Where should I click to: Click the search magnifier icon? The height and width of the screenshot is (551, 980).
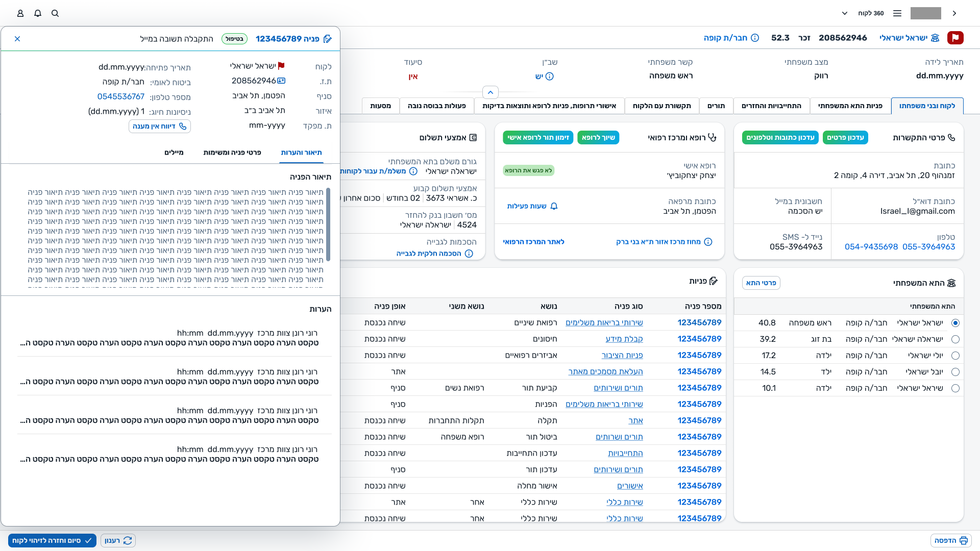(x=55, y=13)
